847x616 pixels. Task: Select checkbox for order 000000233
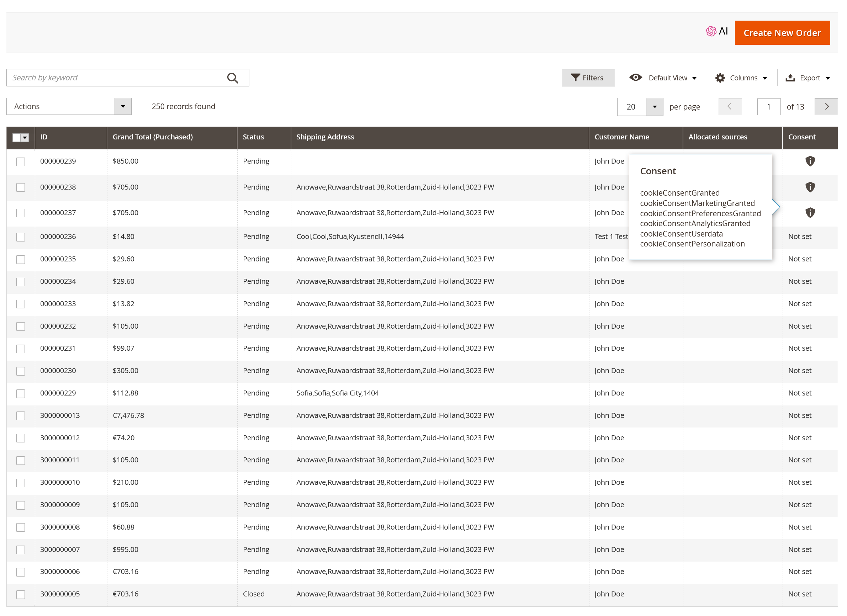coord(21,304)
